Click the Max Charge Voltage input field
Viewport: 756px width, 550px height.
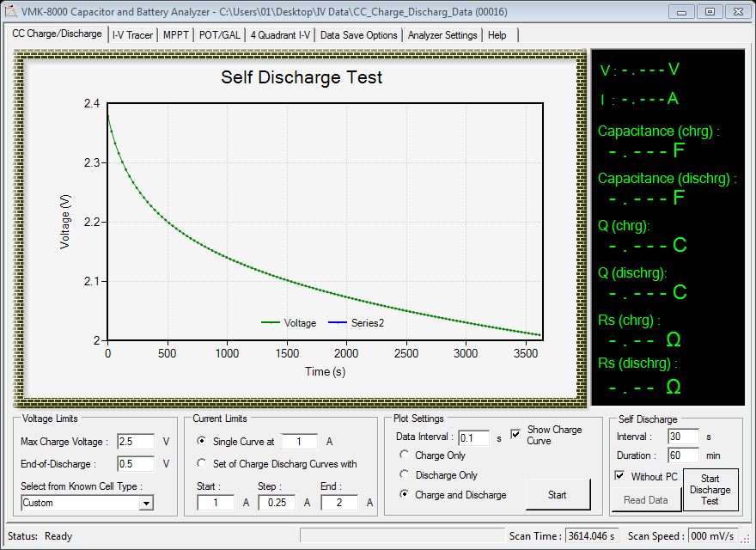pyautogui.click(x=136, y=442)
